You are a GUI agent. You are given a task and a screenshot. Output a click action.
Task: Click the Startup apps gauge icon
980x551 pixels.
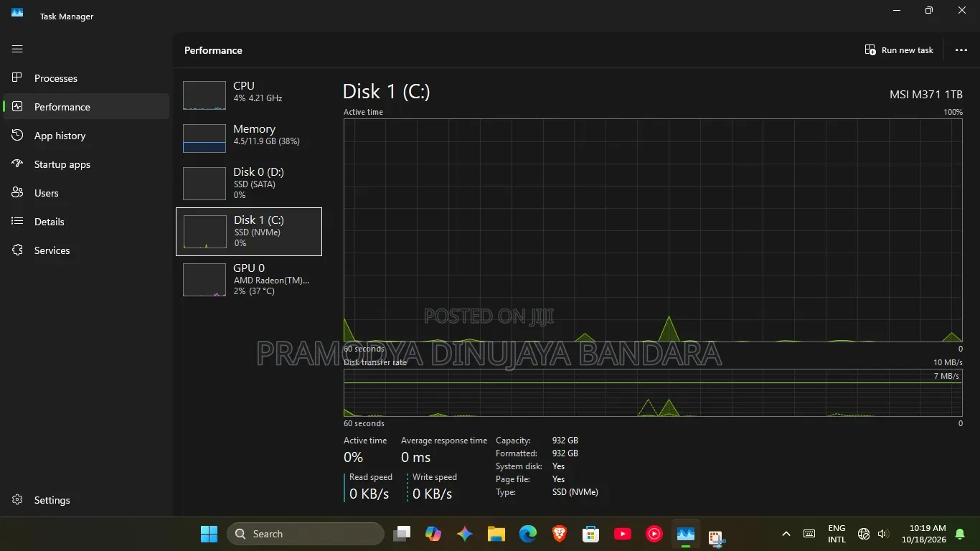tap(18, 164)
